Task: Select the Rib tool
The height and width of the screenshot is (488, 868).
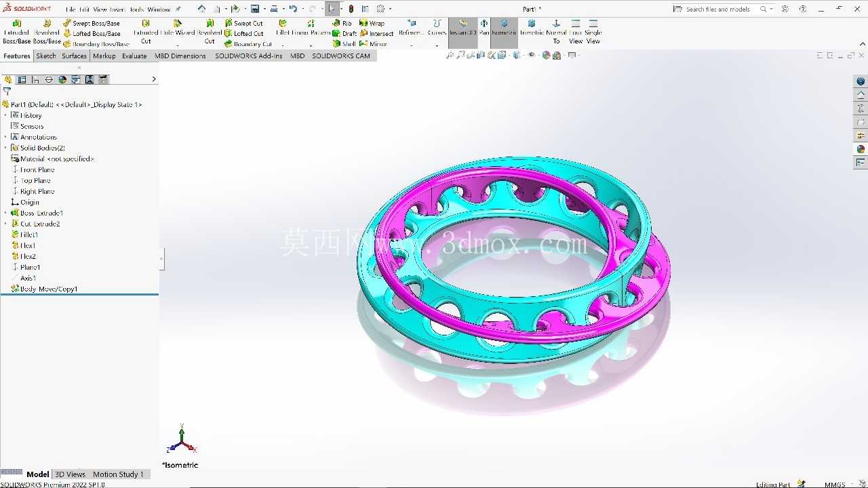Action: (342, 23)
